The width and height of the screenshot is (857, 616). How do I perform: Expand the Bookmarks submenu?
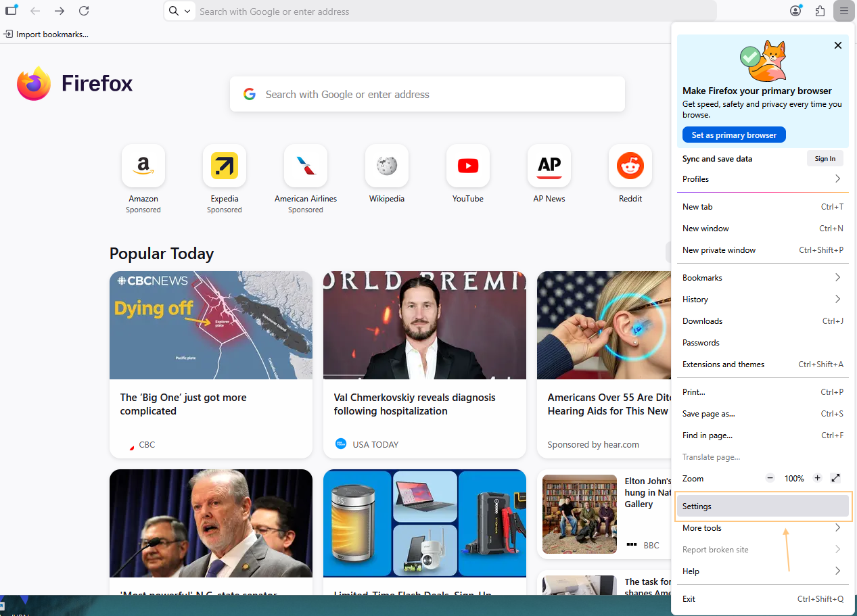point(762,277)
